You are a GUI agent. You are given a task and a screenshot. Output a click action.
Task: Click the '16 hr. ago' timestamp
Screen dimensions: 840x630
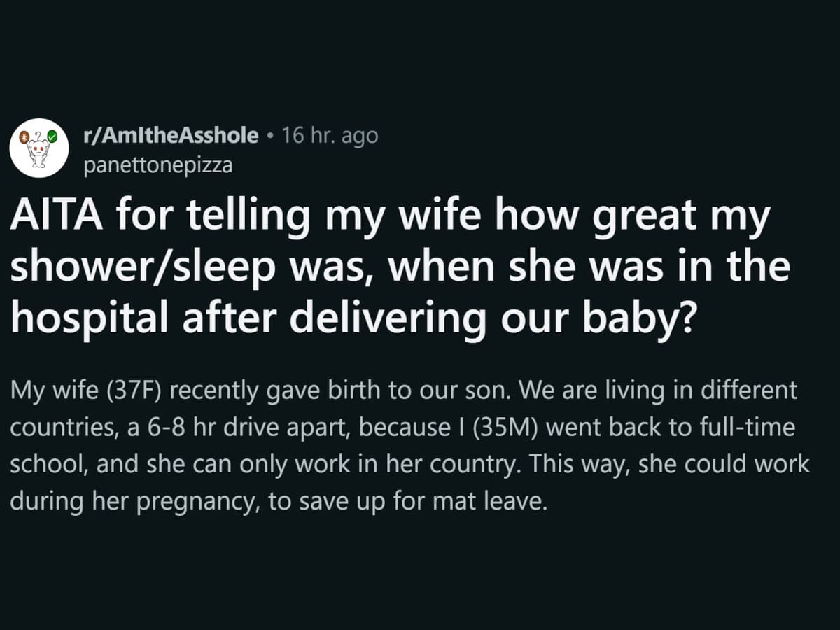pyautogui.click(x=330, y=136)
